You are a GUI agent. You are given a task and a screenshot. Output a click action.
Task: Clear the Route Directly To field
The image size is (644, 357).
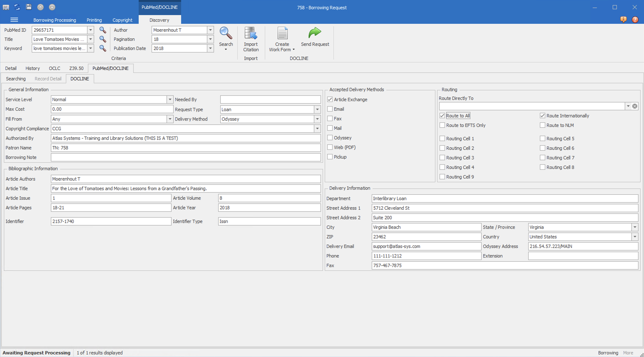tap(634, 106)
